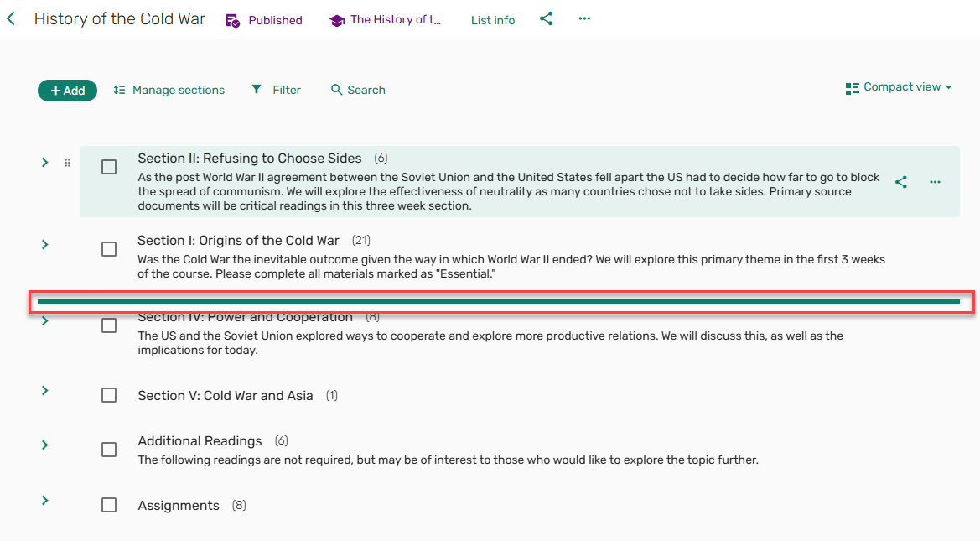Open The History of t... course link
This screenshot has height=541, width=980.
(395, 20)
